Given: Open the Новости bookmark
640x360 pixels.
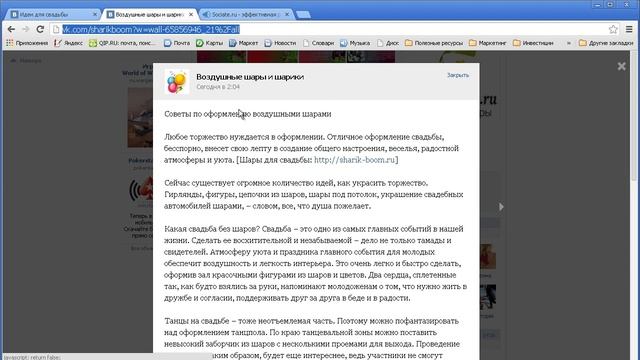Looking at the screenshot, I should pyautogui.click(x=280, y=43).
